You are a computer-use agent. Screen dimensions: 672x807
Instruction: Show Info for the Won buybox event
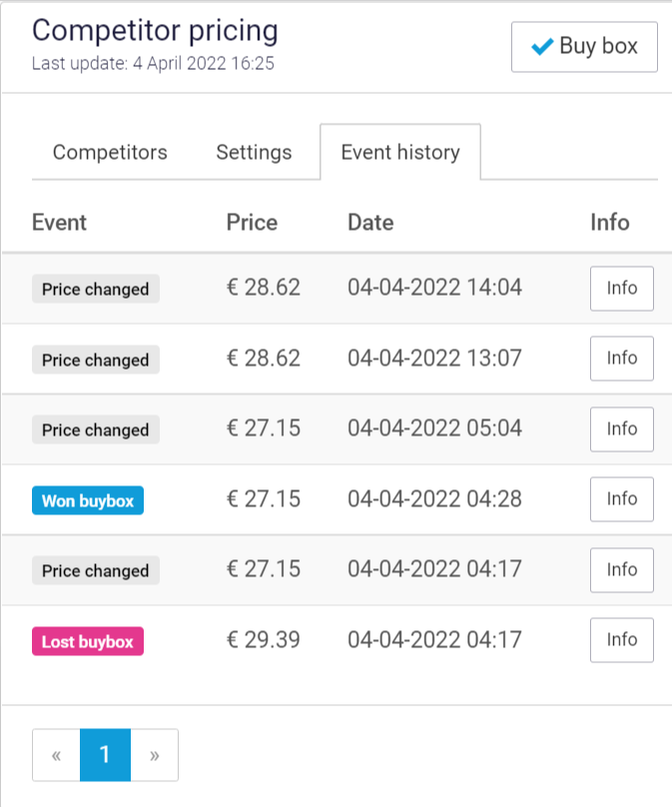621,499
